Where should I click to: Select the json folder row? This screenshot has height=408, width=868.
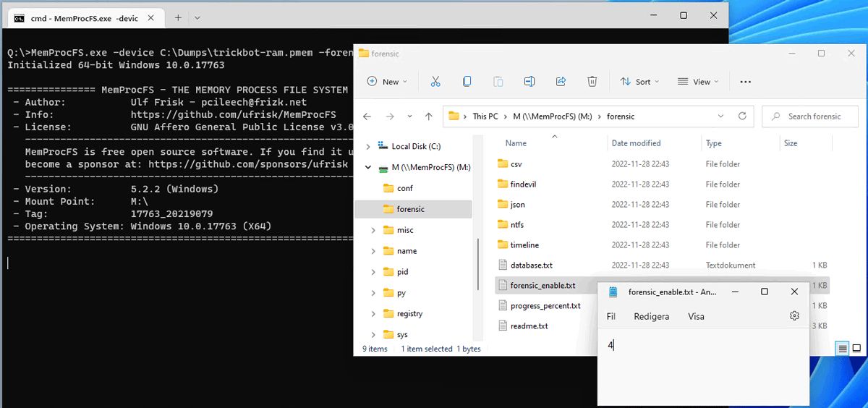coord(661,205)
